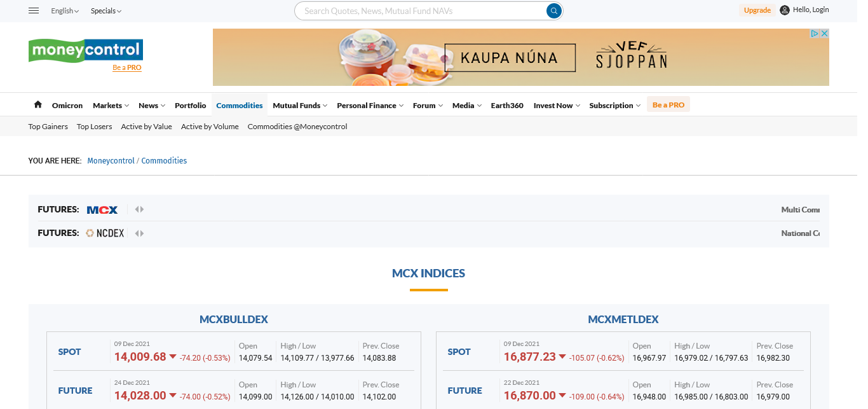Image resolution: width=868 pixels, height=409 pixels.
Task: Open the hamburger menu icon
Action: pyautogui.click(x=34, y=11)
